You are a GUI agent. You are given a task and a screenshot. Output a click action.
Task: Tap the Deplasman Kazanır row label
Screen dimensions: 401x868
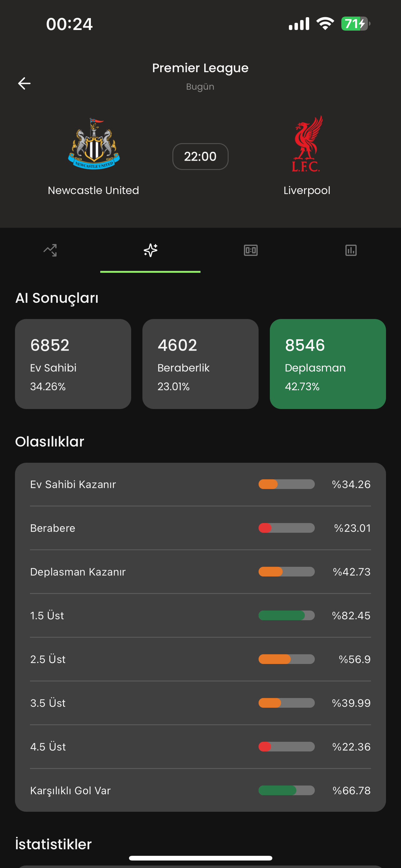click(78, 572)
